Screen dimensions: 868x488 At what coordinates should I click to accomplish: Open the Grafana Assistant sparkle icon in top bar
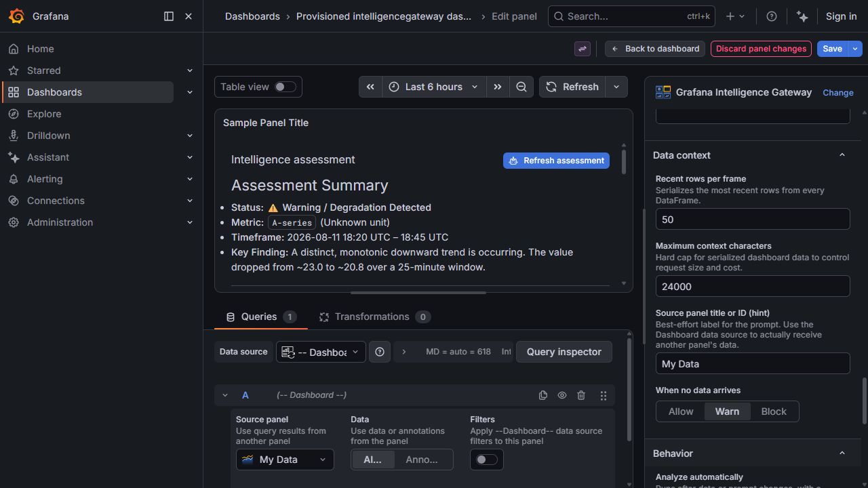coord(802,16)
